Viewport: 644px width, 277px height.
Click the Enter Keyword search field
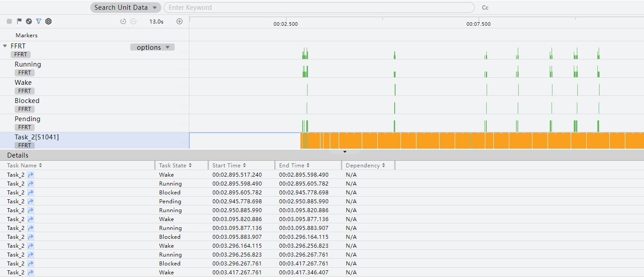[x=319, y=8]
